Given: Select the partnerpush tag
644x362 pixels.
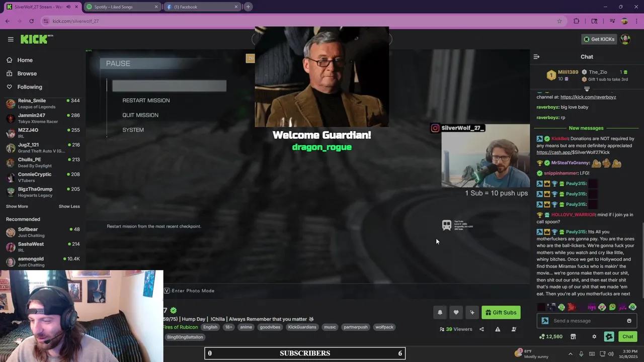Looking at the screenshot, I should [x=355, y=327].
